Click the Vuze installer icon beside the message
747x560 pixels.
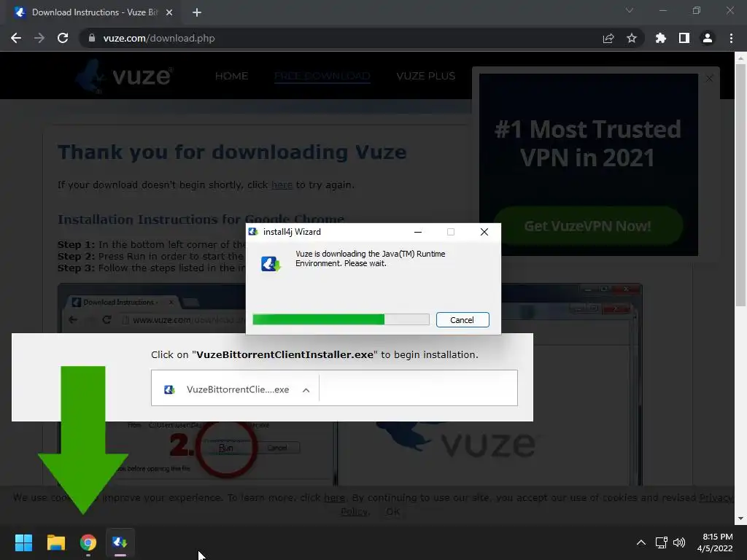[x=271, y=263]
